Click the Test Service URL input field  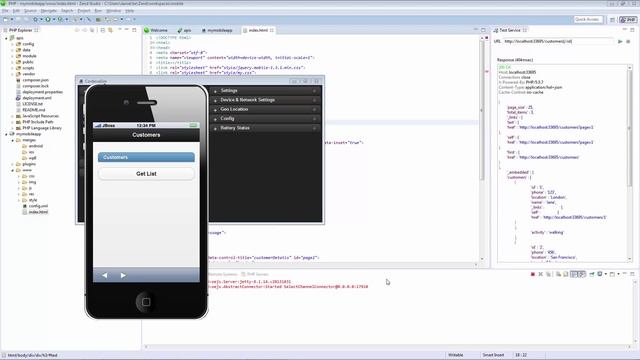pyautogui.click(x=558, y=41)
